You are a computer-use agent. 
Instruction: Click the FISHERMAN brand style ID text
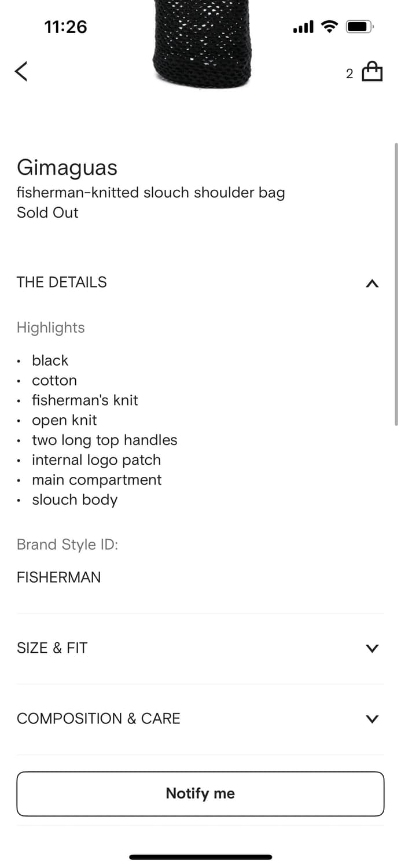(58, 578)
